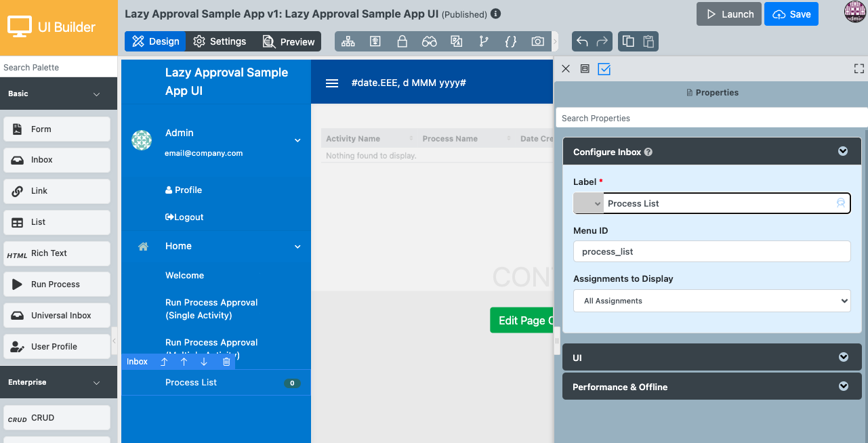
Task: Switch to the Settings tab
Action: [220, 41]
